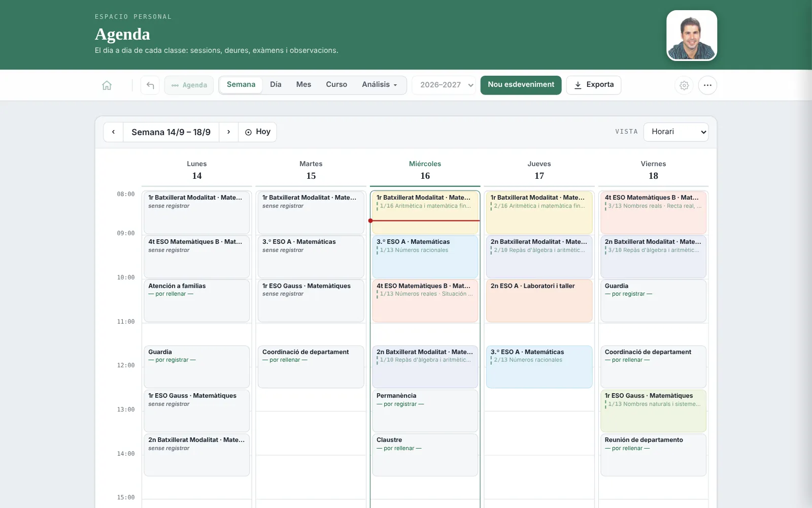
Task: Open Wednesday 3.º ESO A Matemáticas class
Action: (x=425, y=257)
